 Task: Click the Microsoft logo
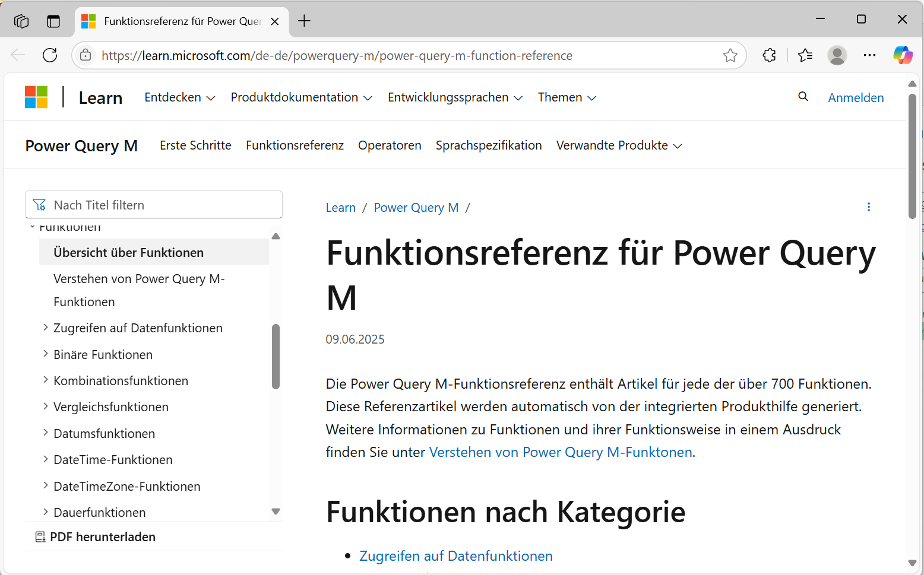point(36,97)
